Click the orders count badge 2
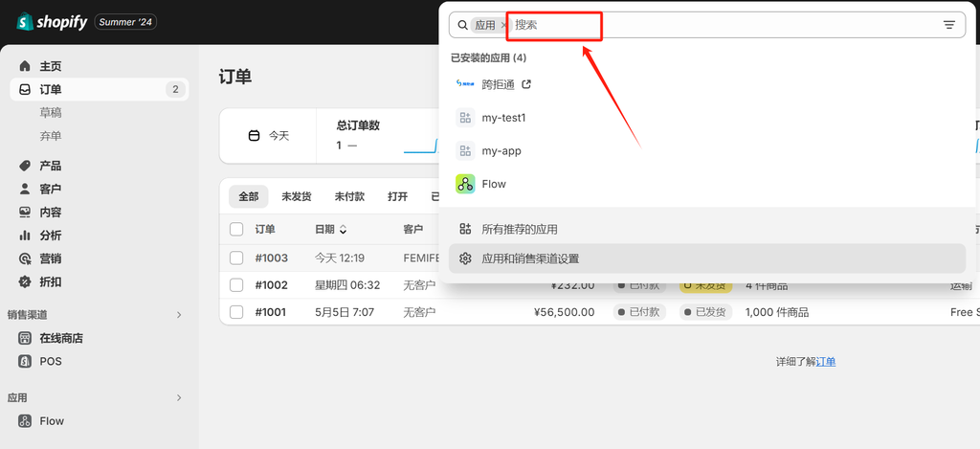This screenshot has height=449, width=980. coord(176,89)
